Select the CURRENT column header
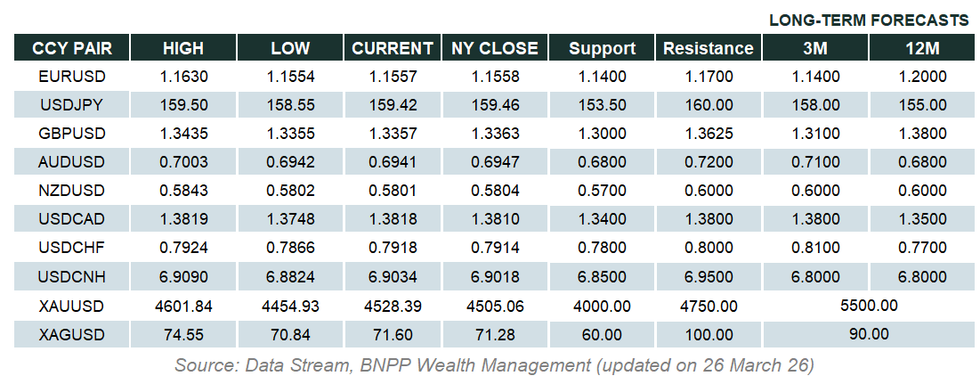The height and width of the screenshot is (376, 980). click(x=393, y=48)
